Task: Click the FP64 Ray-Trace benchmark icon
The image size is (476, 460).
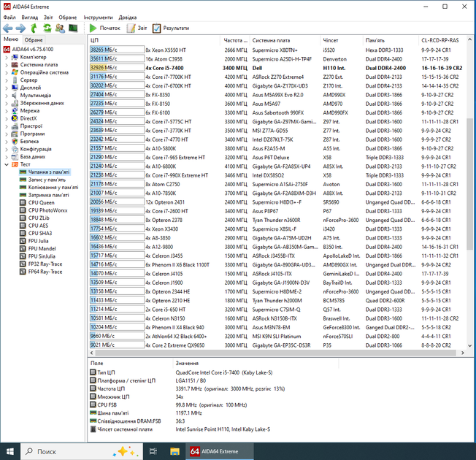Action: click(x=23, y=272)
